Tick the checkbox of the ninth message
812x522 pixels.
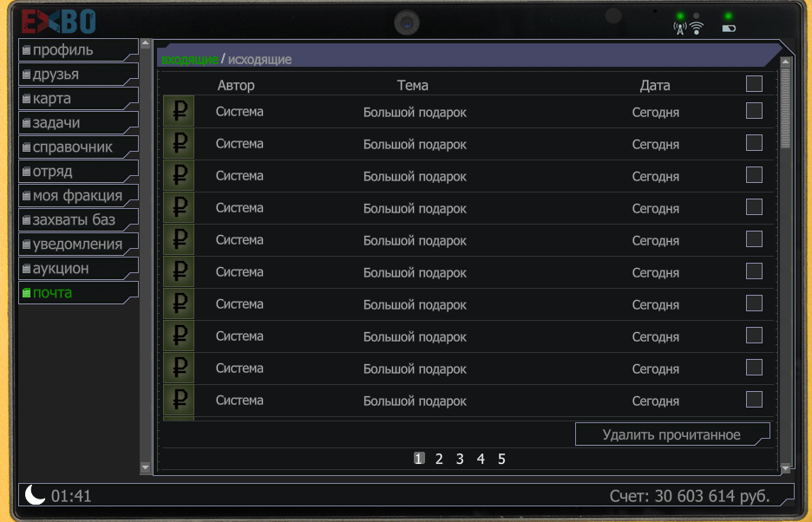pos(754,368)
